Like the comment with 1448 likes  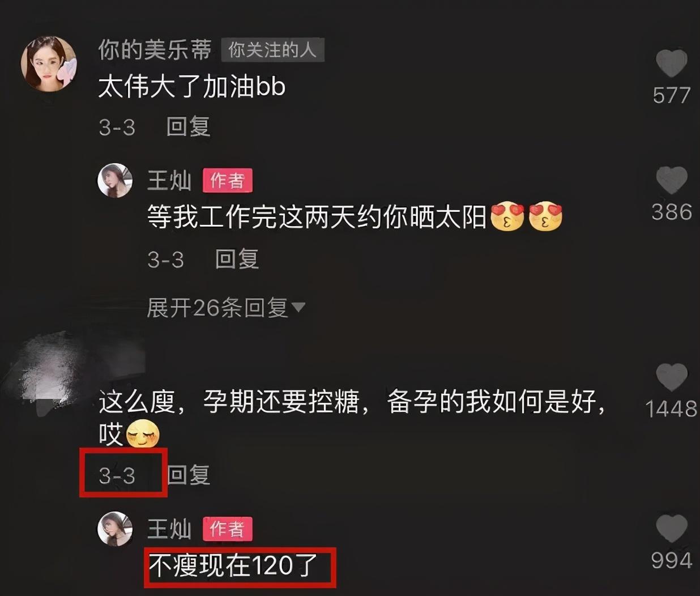click(671, 377)
